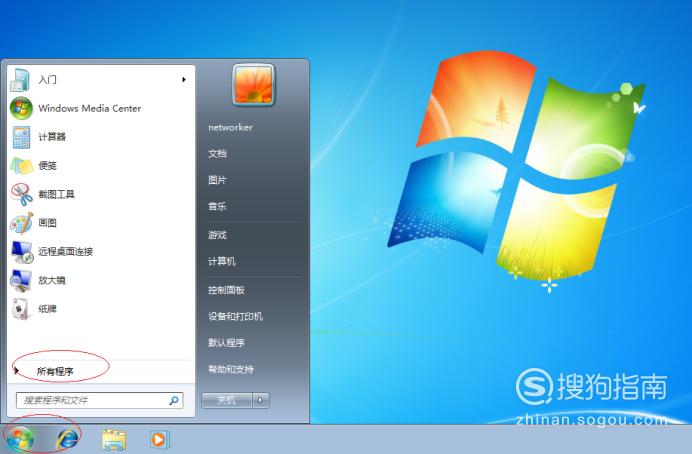Click the magnifier search icon in search box

(174, 400)
